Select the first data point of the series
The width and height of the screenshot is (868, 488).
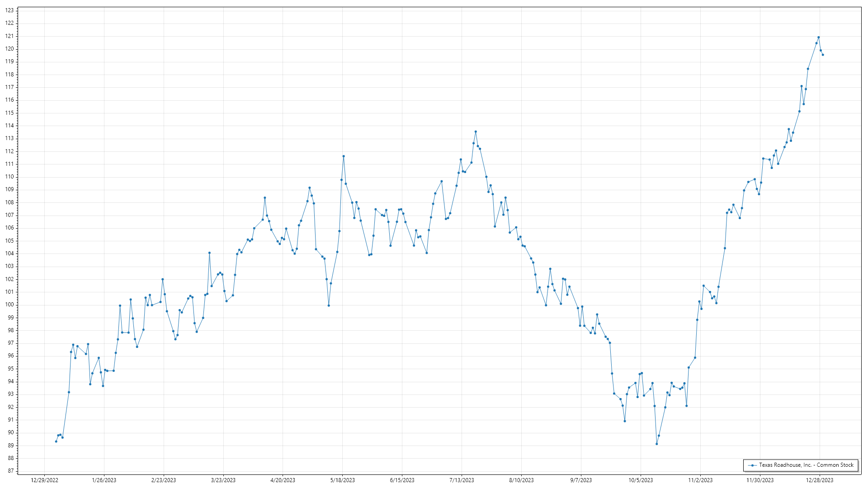tap(56, 441)
